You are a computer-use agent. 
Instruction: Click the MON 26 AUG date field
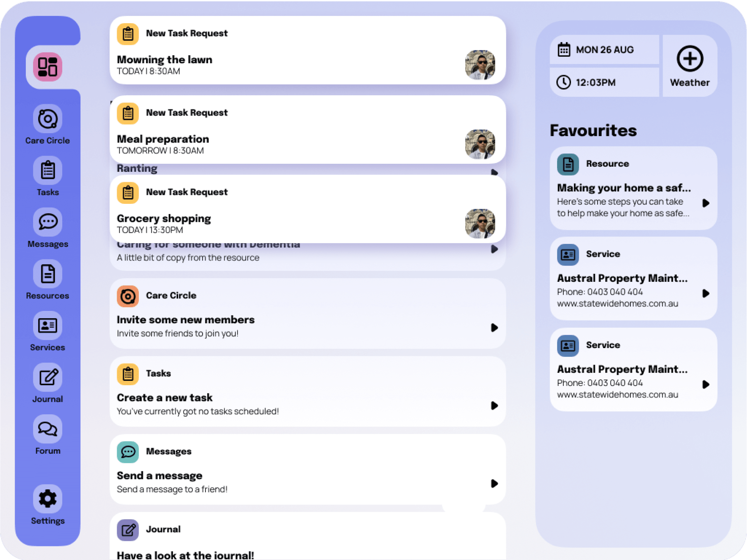[605, 50]
